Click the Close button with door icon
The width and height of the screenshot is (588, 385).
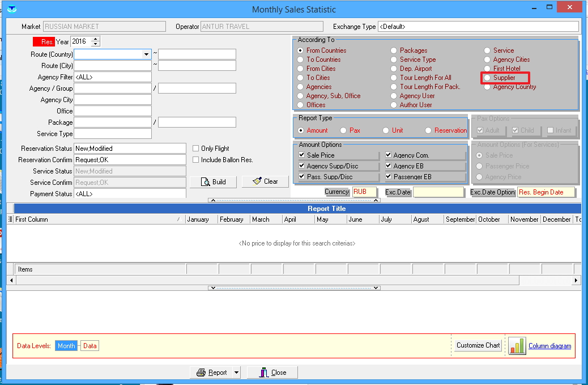272,373
